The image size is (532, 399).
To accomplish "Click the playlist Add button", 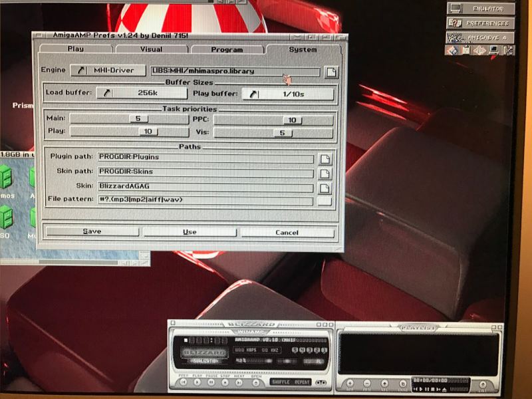I will coord(350,384).
